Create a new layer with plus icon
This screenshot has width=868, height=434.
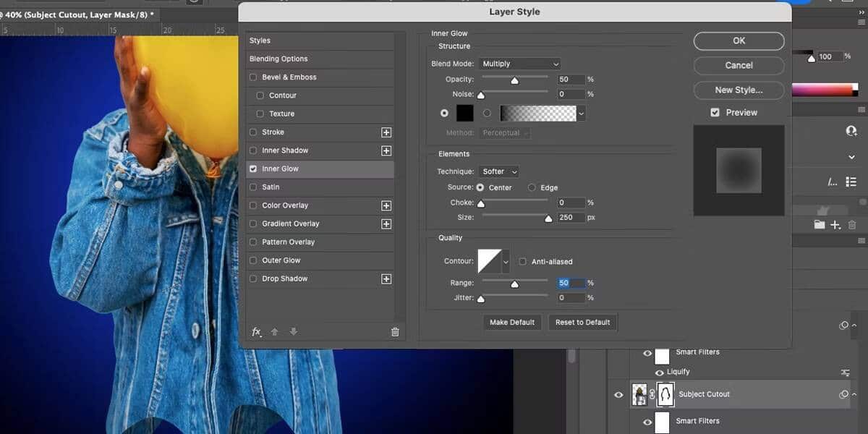pos(835,225)
